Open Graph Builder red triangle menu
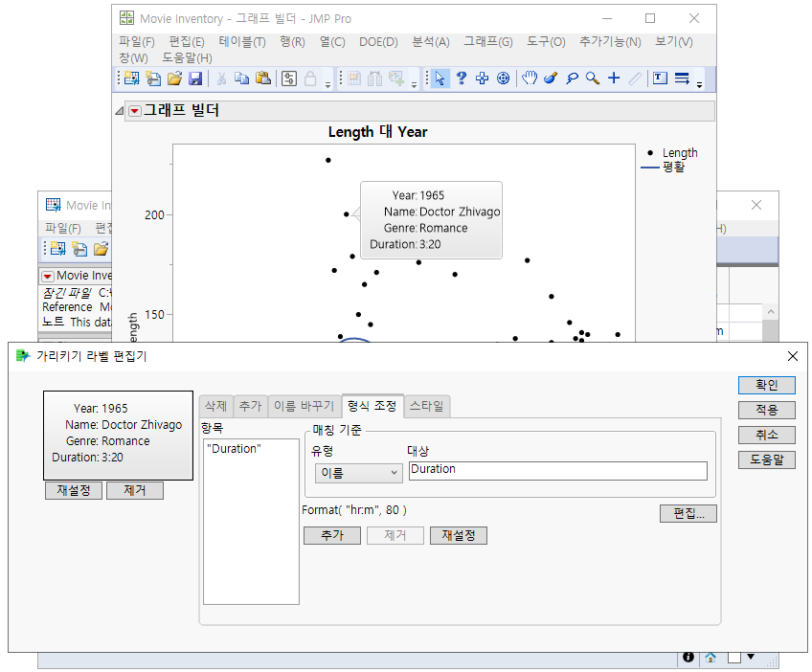Viewport: 812px width, 672px height. 135,111
